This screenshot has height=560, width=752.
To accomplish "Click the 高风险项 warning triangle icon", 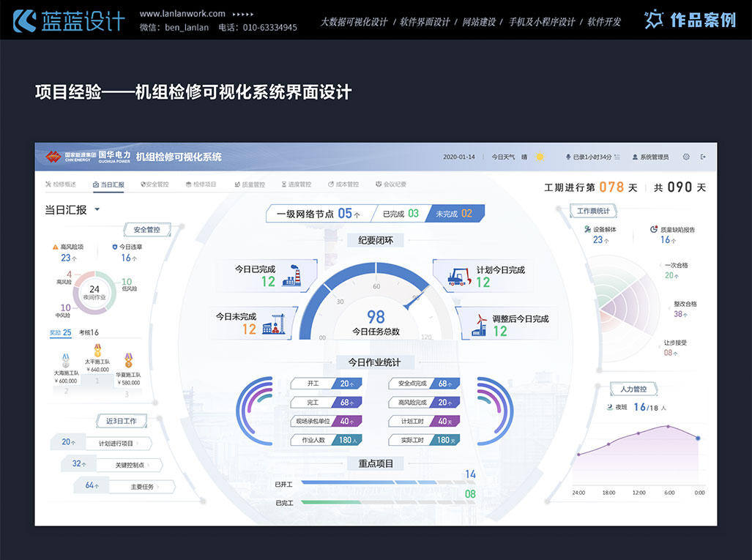I will click(55, 247).
